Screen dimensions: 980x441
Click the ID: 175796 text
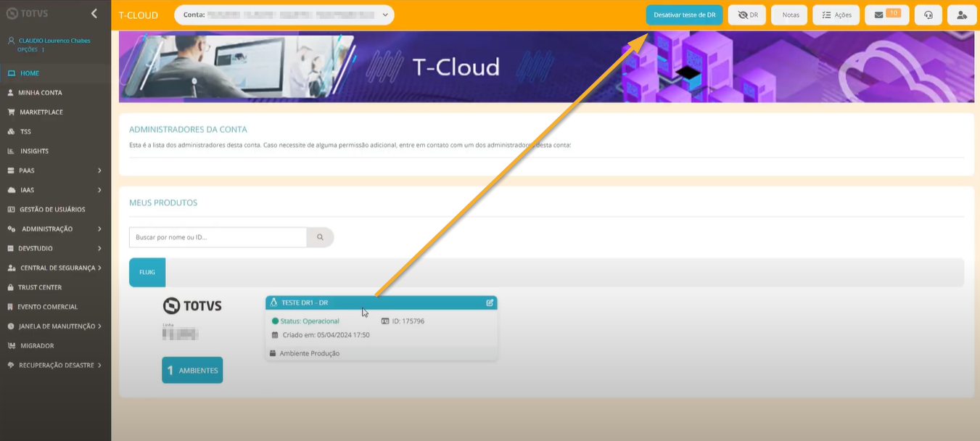pyautogui.click(x=408, y=321)
